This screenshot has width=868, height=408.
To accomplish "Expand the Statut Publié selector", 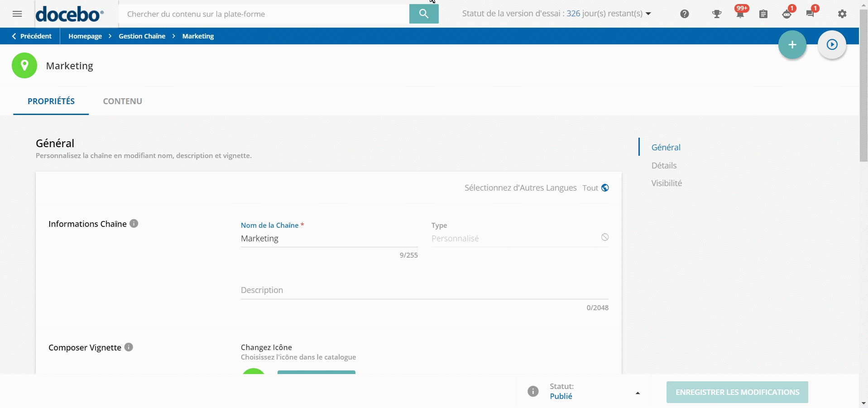I will coord(638,393).
